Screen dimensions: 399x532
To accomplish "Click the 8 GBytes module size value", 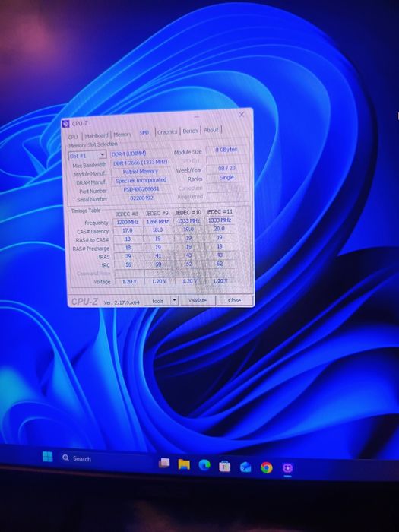I will pyautogui.click(x=226, y=150).
